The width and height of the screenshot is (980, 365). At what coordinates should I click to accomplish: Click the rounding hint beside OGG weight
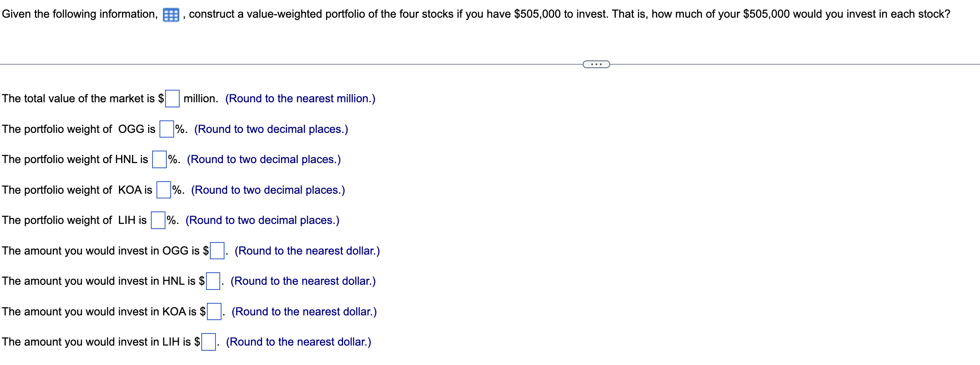(271, 129)
